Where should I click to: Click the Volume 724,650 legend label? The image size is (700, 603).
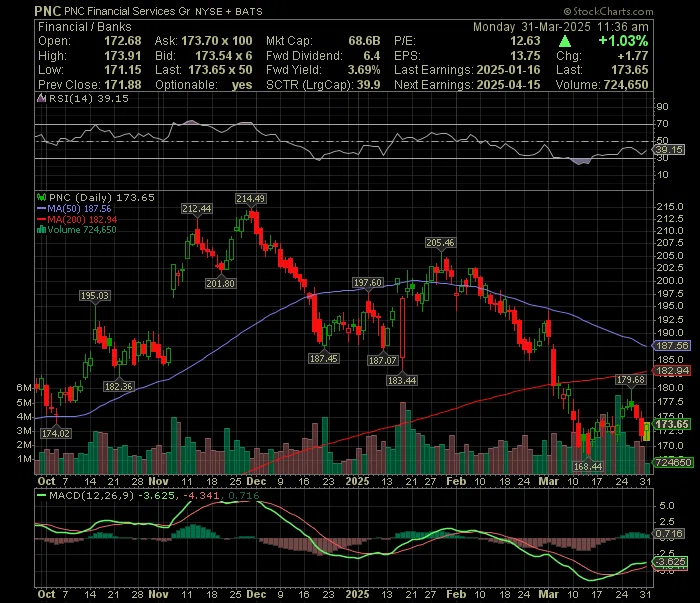[82, 230]
